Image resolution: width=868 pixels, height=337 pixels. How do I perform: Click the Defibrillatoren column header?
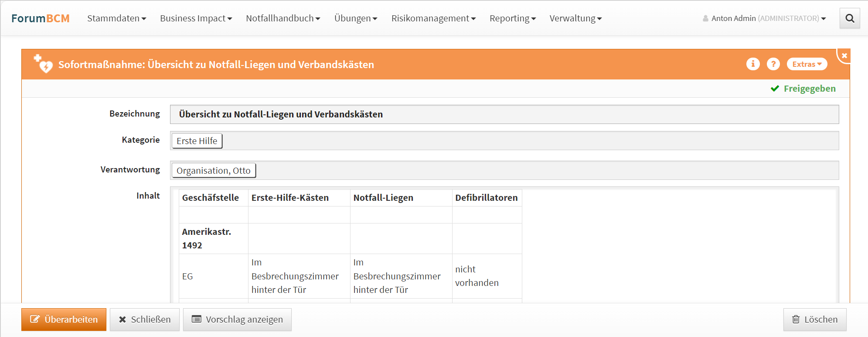coord(487,198)
